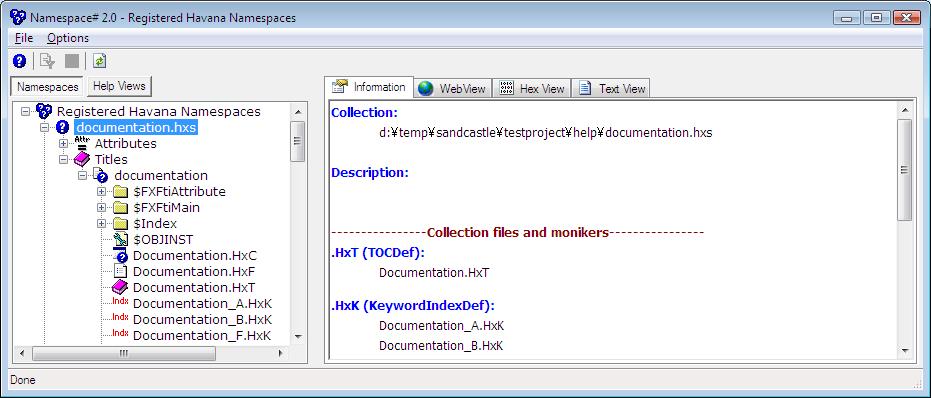Select the $OBJINST tree item
Image resolution: width=931 pixels, height=398 pixels.
163,239
